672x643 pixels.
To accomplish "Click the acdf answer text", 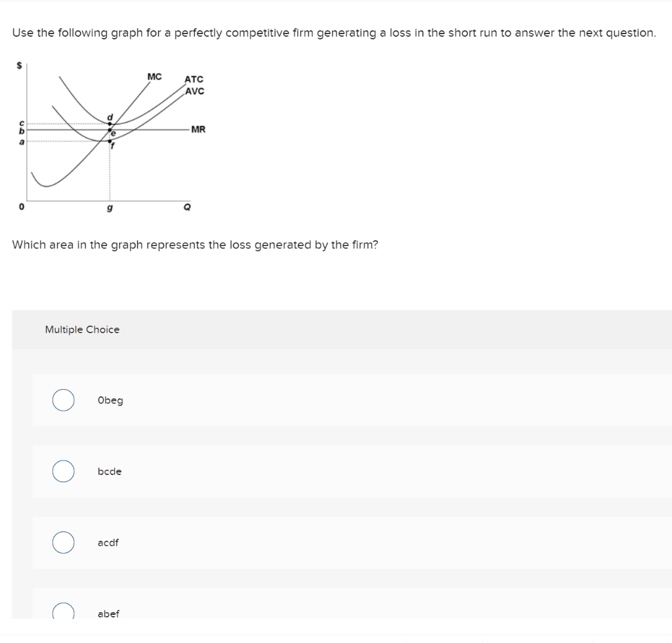I will click(108, 543).
